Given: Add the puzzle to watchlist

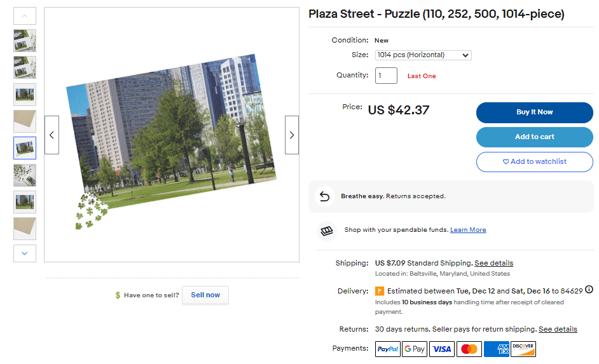Looking at the screenshot, I should click(534, 161).
